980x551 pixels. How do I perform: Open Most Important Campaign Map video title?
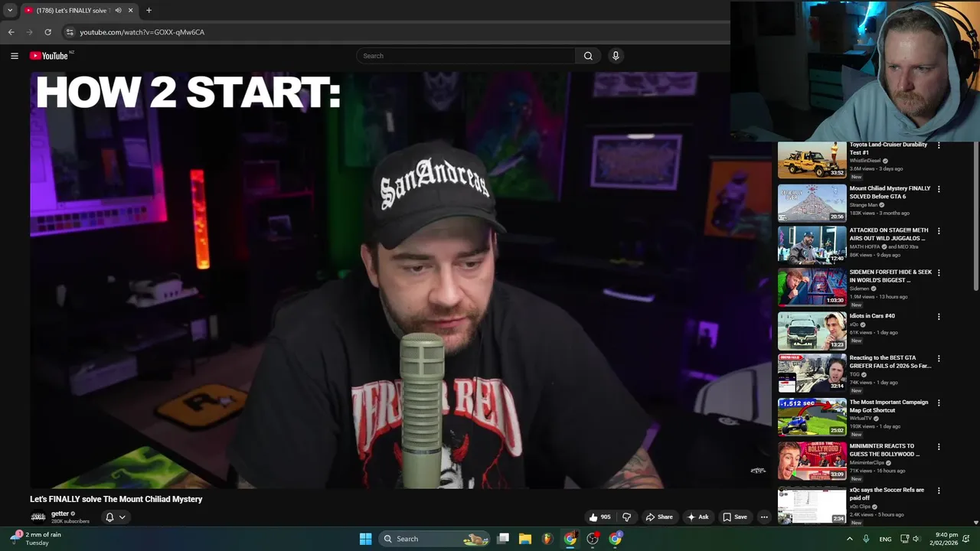(889, 406)
